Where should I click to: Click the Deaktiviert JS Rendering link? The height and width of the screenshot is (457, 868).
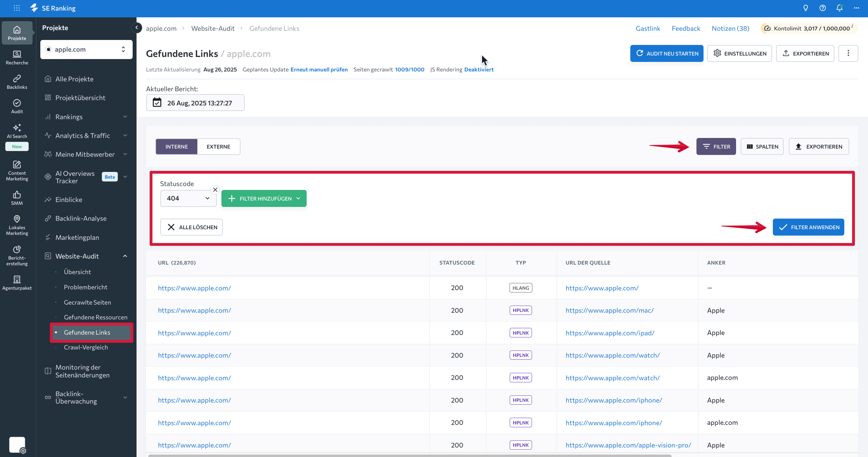click(x=479, y=69)
